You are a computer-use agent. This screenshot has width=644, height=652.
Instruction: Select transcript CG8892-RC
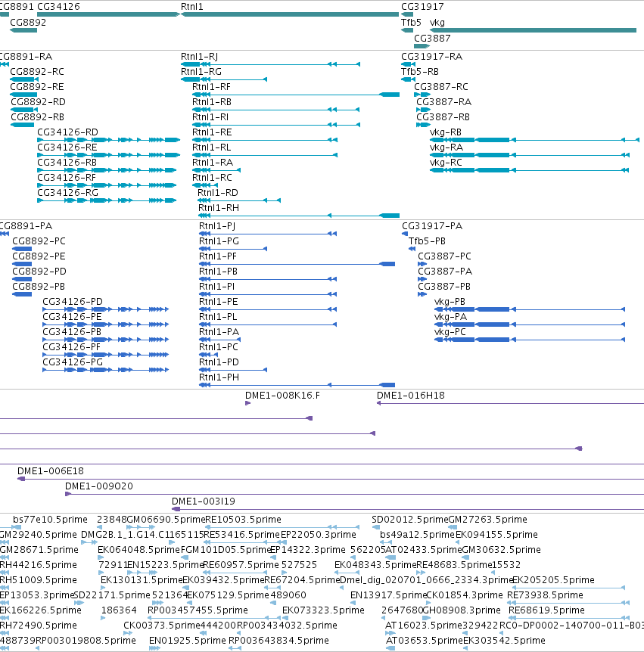tap(37, 72)
